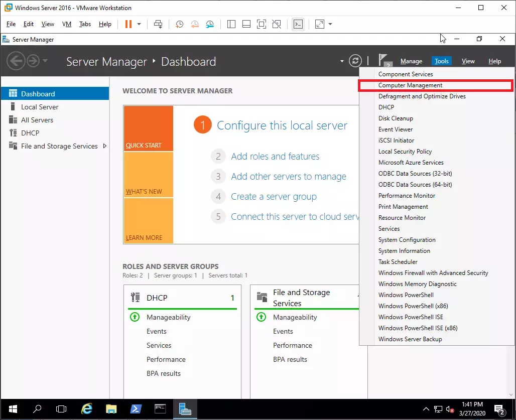This screenshot has height=420, width=516.
Task: Open the VMware Edit menu
Action: coord(28,24)
